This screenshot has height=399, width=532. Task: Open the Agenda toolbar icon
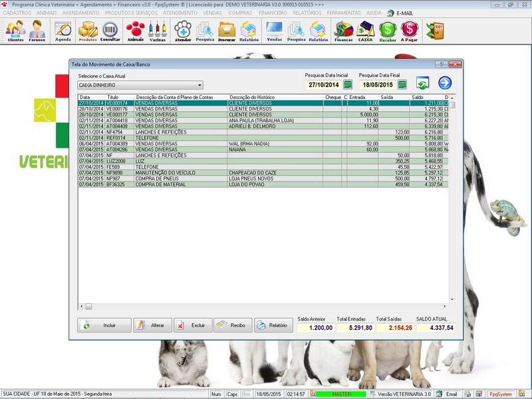(x=63, y=31)
